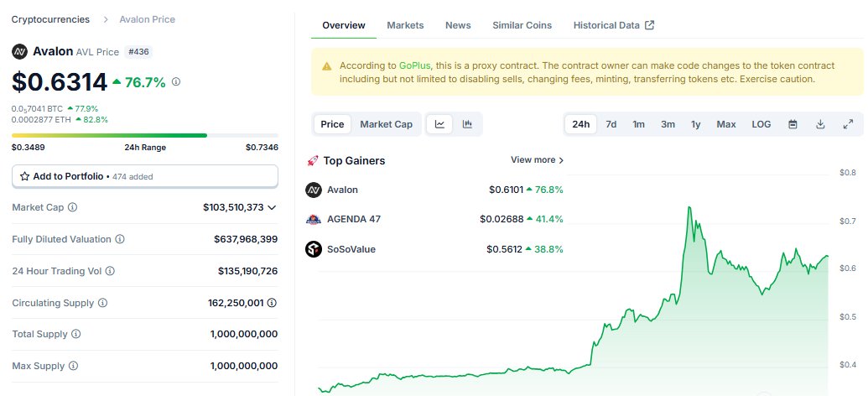868x396 pixels.
Task: Open the Market Cap info tooltip icon
Action: [72, 208]
